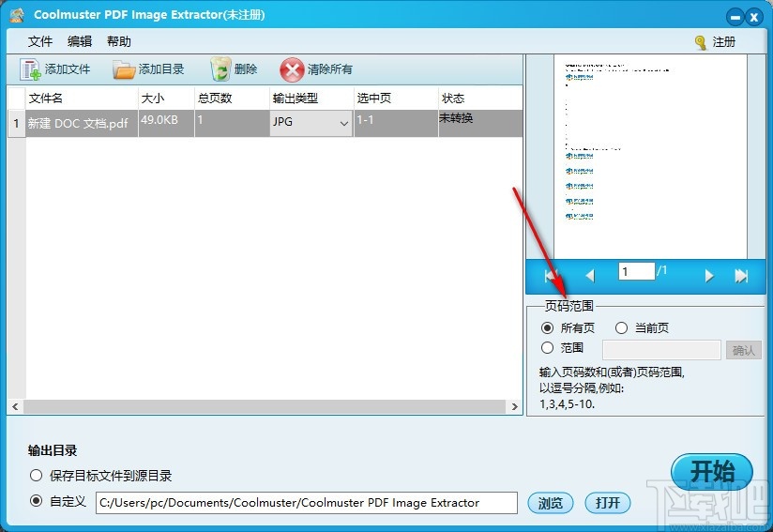Screen dimensions: 773x532
Task: Open JPG output type dropdown
Action: click(311, 123)
